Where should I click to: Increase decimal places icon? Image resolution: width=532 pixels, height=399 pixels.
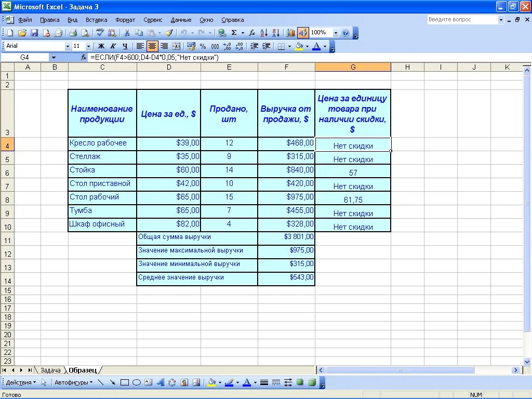[x=227, y=46]
